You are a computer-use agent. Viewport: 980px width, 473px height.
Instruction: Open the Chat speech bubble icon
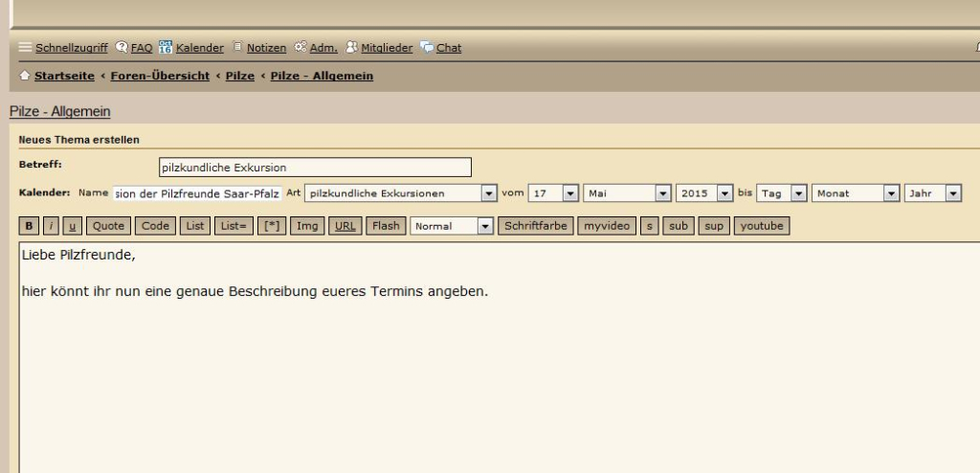click(x=427, y=48)
